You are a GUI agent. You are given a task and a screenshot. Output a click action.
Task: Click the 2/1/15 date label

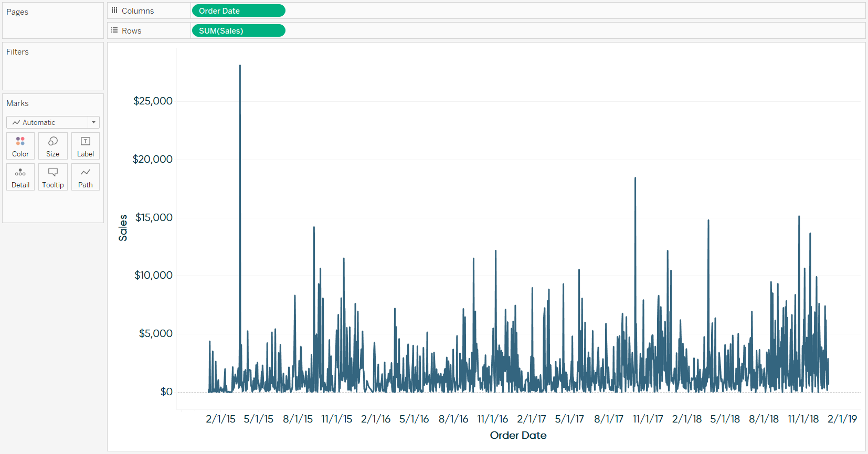point(220,419)
